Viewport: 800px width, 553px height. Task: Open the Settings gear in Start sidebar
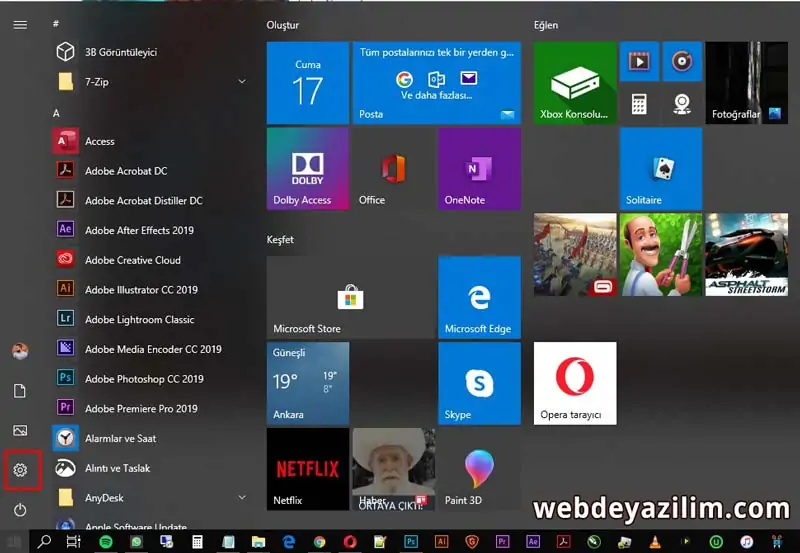pos(20,470)
